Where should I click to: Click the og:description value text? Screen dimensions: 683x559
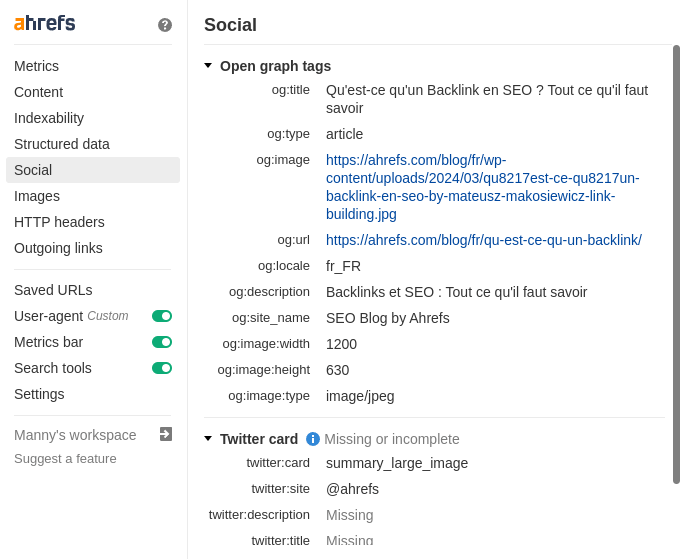point(456,292)
